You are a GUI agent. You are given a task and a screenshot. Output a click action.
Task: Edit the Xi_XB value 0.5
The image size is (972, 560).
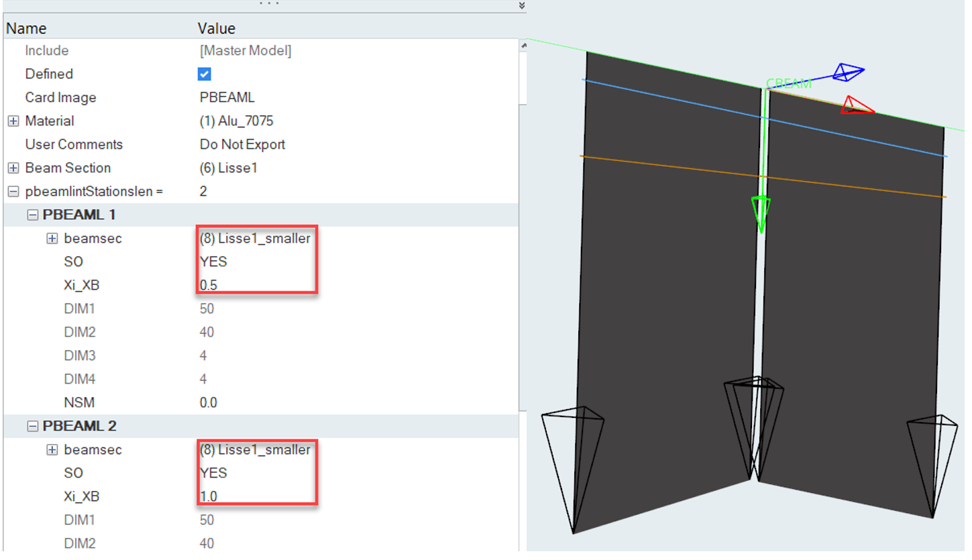coord(209,285)
